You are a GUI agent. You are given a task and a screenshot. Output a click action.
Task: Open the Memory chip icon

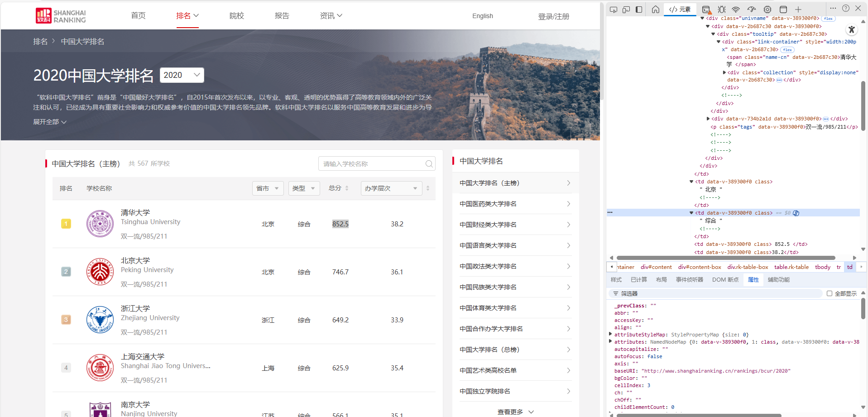(767, 10)
